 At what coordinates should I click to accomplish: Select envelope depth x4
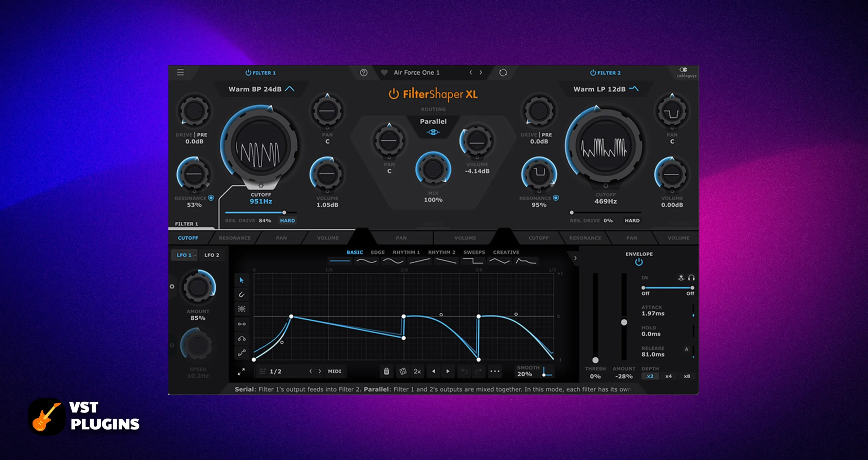click(x=668, y=376)
